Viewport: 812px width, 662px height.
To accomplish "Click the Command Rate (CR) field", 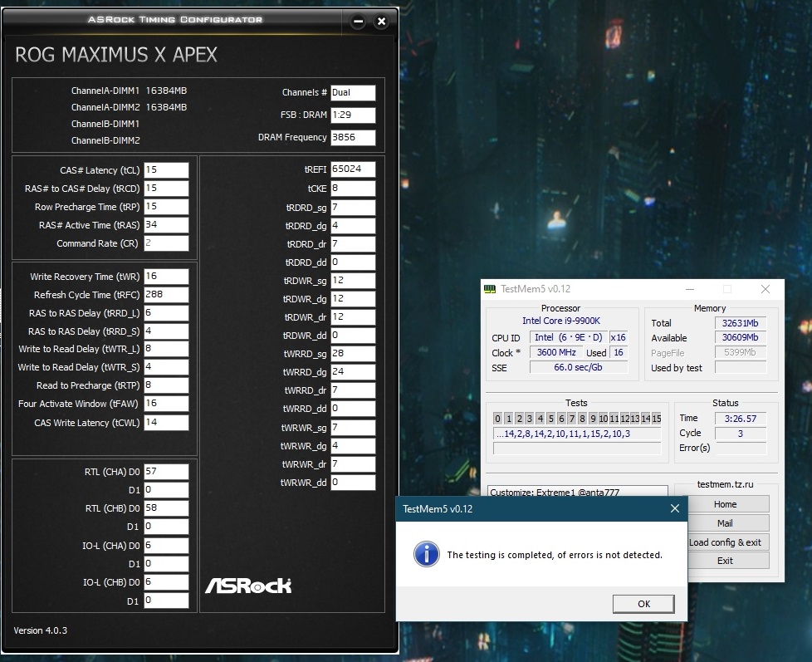I will pos(166,243).
